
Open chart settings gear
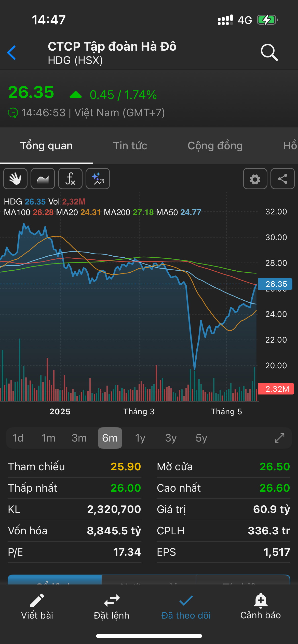coord(255,179)
